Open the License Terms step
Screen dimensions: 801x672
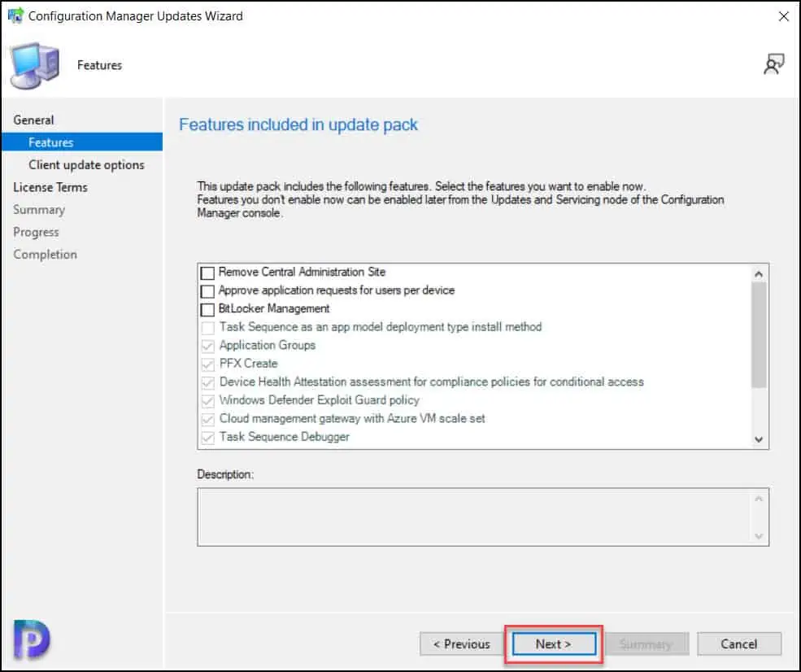tap(50, 187)
